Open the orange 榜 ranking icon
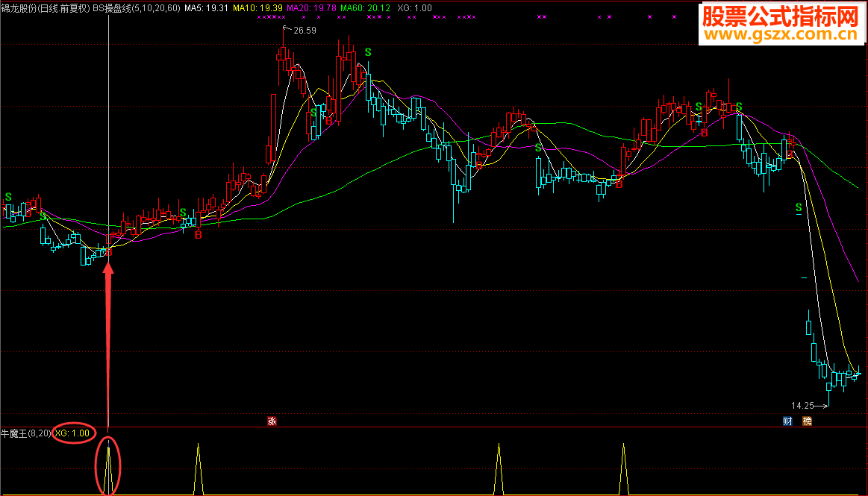Image resolution: width=868 pixels, height=496 pixels. (807, 421)
